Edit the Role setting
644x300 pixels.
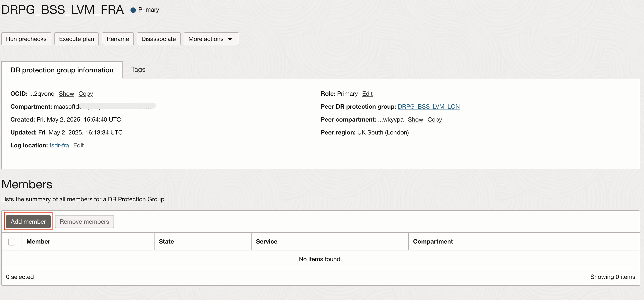point(367,94)
